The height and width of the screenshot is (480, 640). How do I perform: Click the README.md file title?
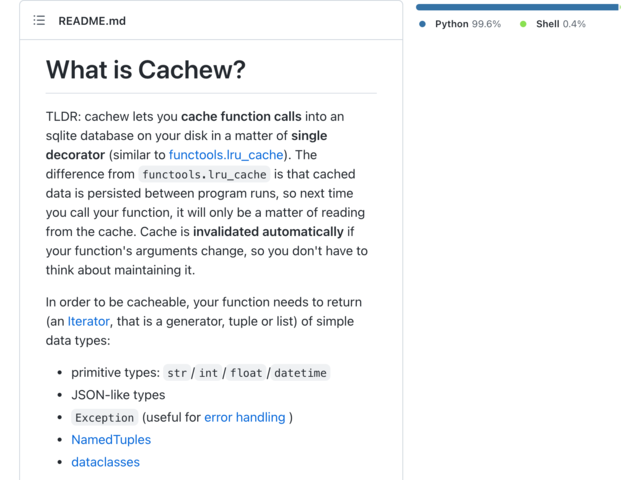coord(92,21)
